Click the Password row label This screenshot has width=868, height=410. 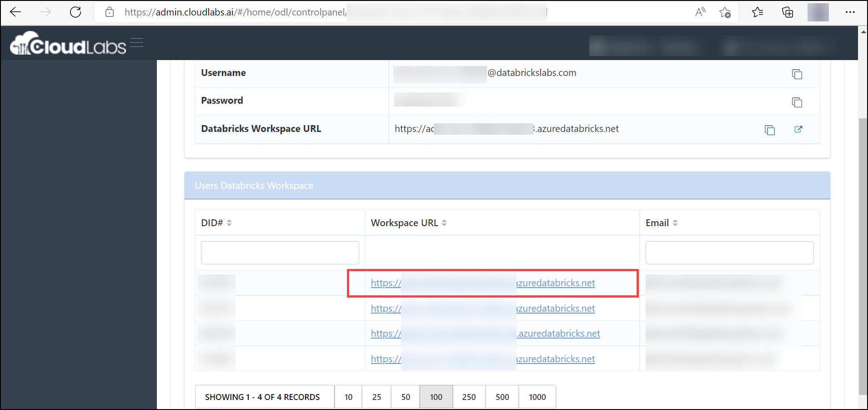click(222, 101)
